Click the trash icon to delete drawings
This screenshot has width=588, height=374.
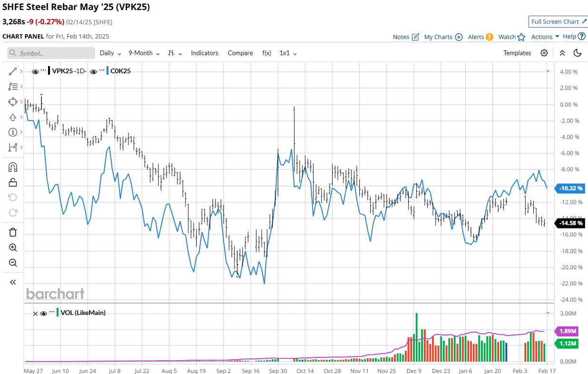click(x=13, y=232)
